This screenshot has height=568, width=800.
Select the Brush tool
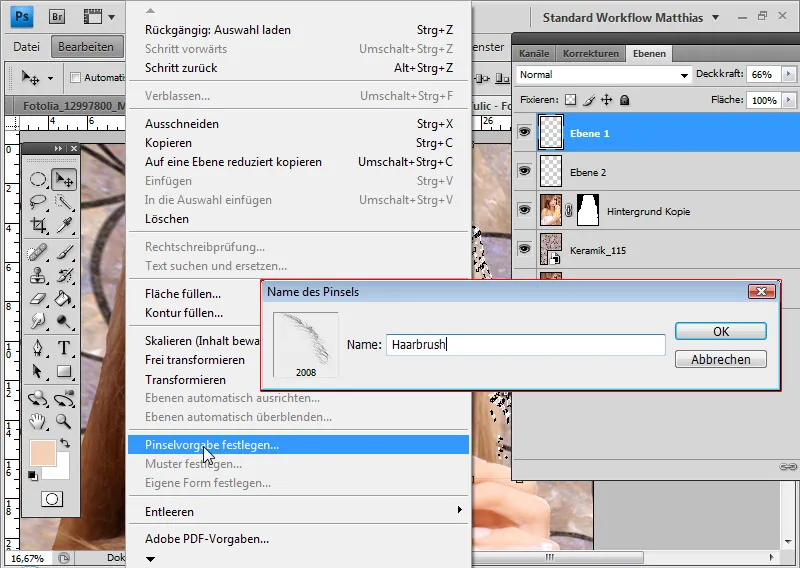click(x=64, y=252)
